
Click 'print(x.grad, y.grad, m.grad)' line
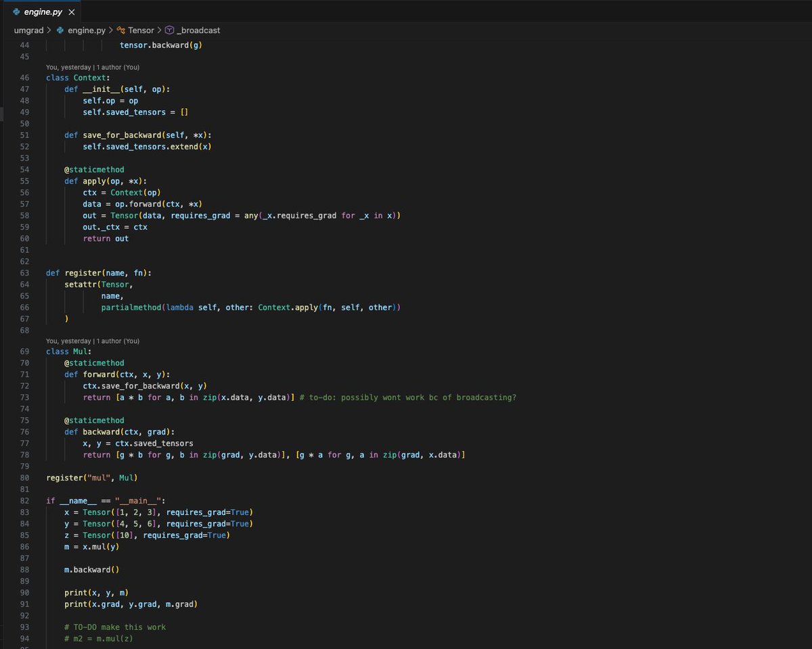131,604
